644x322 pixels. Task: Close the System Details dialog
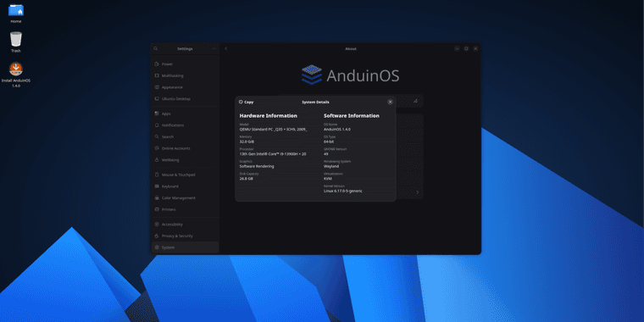pyautogui.click(x=390, y=102)
